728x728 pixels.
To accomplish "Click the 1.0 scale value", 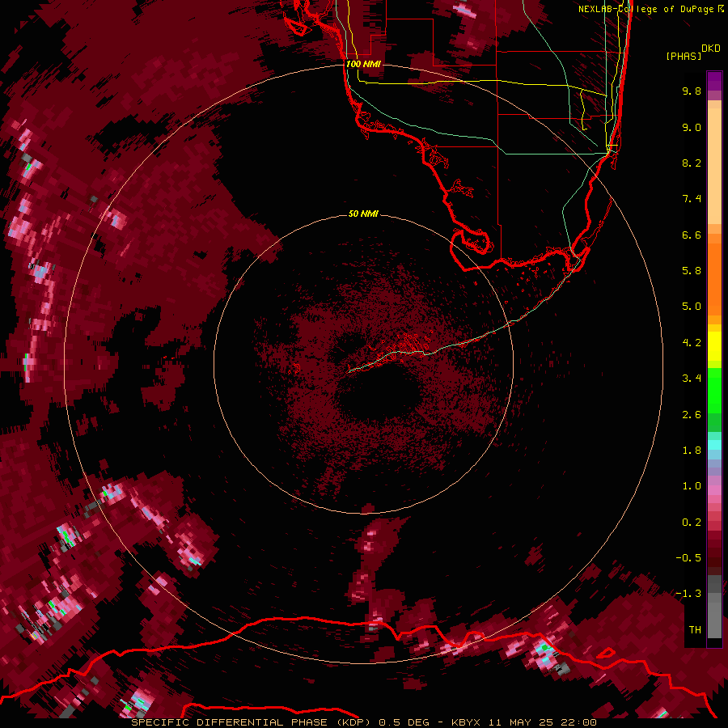I will tap(692, 486).
